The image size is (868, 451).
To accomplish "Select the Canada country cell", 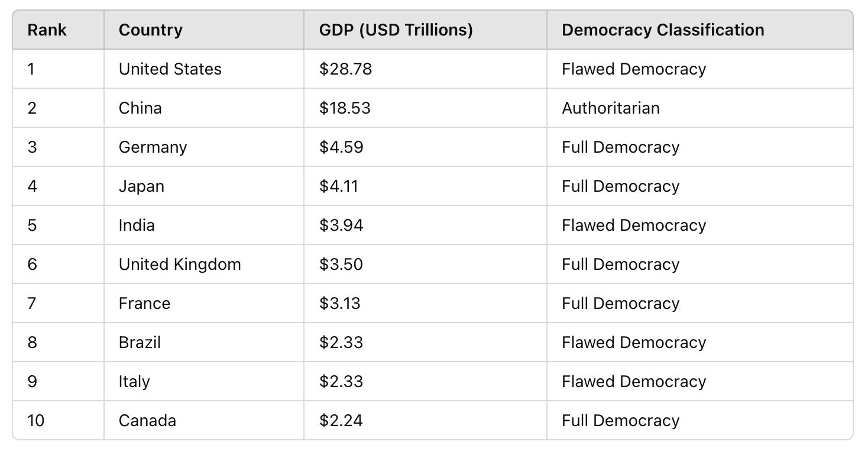I will (x=147, y=421).
